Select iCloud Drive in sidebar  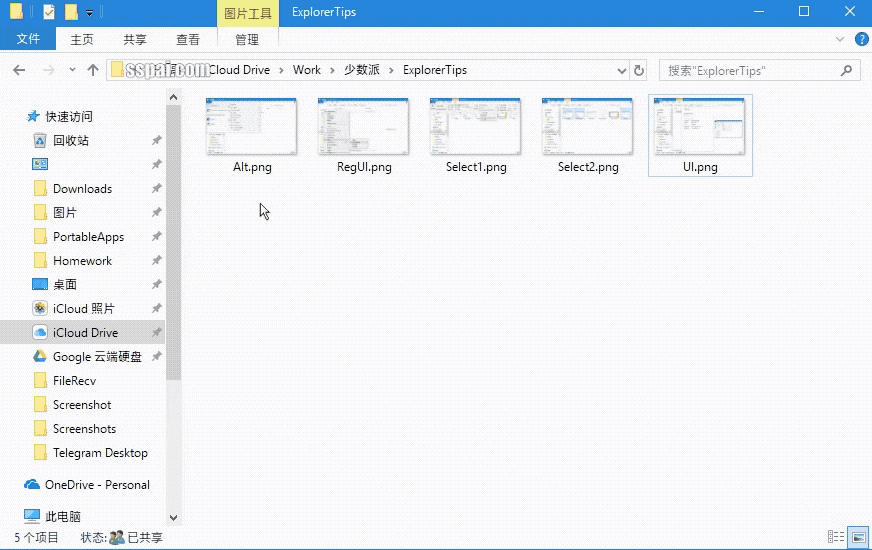[x=82, y=332]
